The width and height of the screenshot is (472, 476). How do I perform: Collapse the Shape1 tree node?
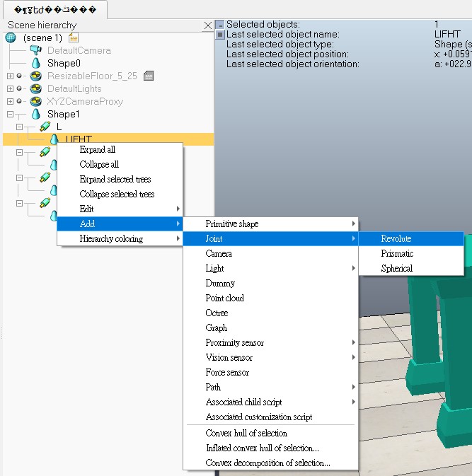click(x=10, y=114)
